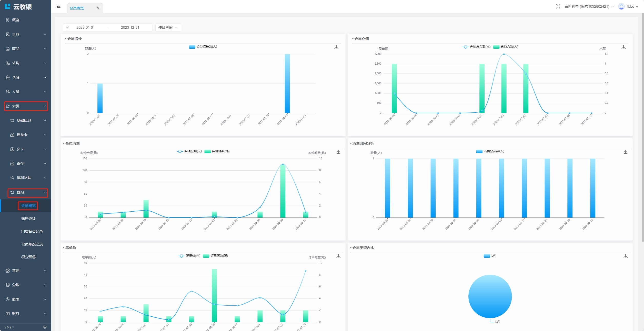Image resolution: width=644 pixels, height=331 pixels.
Task: Download the 会员充值 chart image
Action: pyautogui.click(x=623, y=47)
